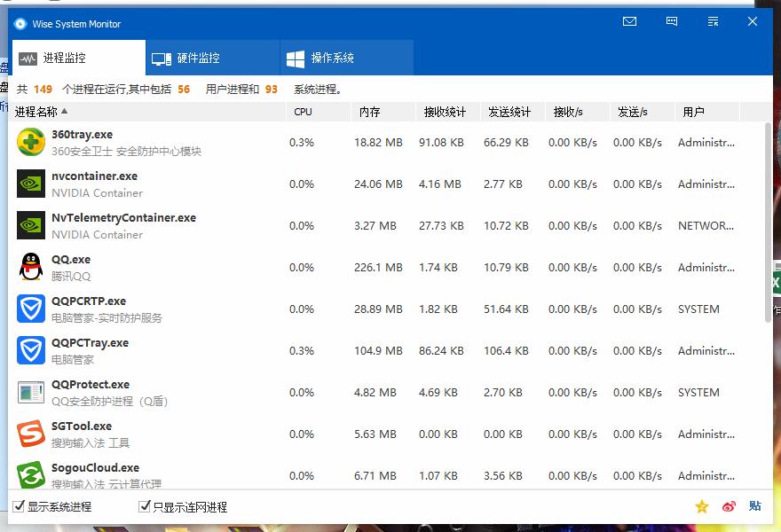Click the QQ penguin process icon
The image size is (781, 532).
[x=31, y=267]
